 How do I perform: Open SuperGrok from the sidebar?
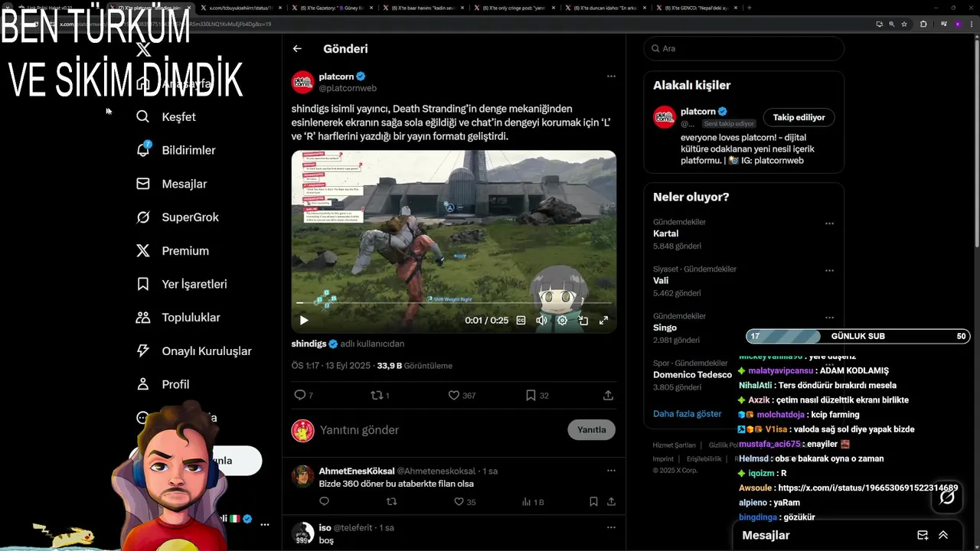(177, 217)
